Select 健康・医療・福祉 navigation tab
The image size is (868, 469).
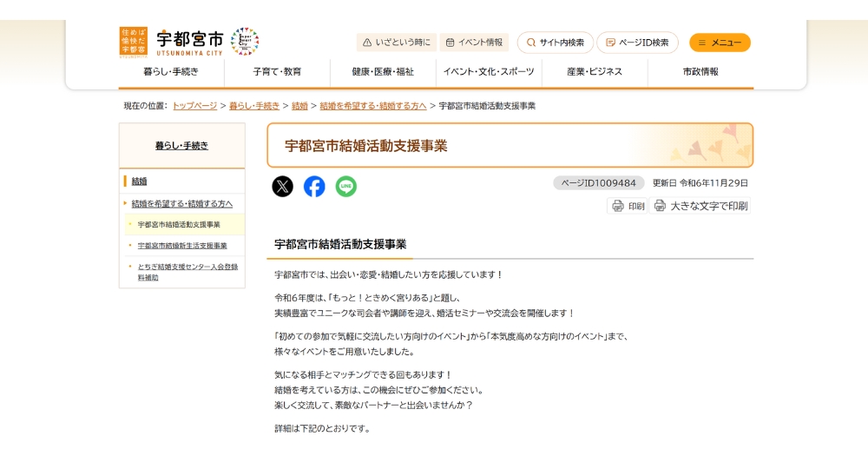[x=383, y=72]
